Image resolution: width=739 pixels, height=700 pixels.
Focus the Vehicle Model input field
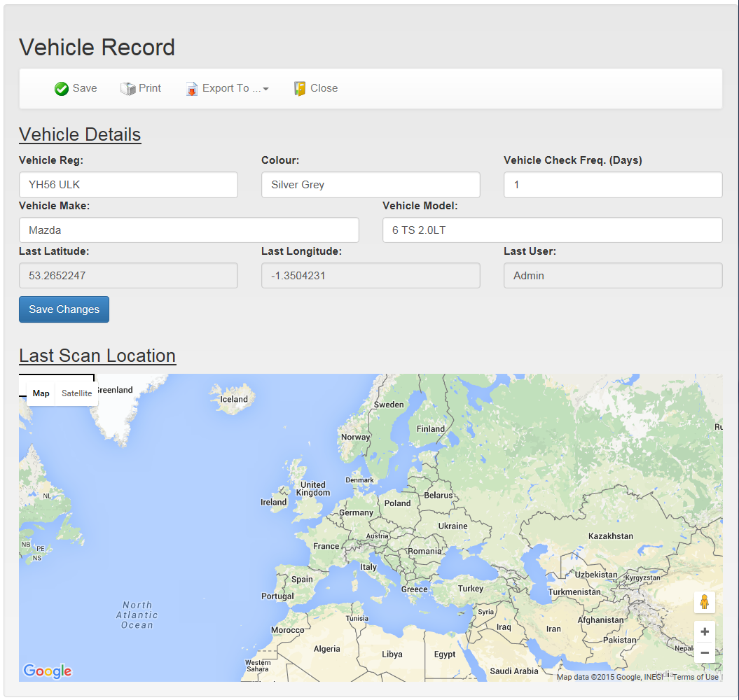[553, 230]
